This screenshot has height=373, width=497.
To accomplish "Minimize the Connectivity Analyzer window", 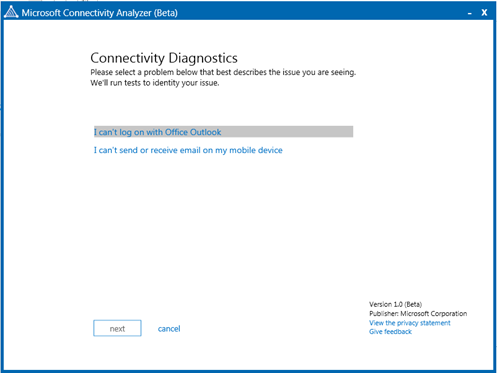I will (x=470, y=13).
